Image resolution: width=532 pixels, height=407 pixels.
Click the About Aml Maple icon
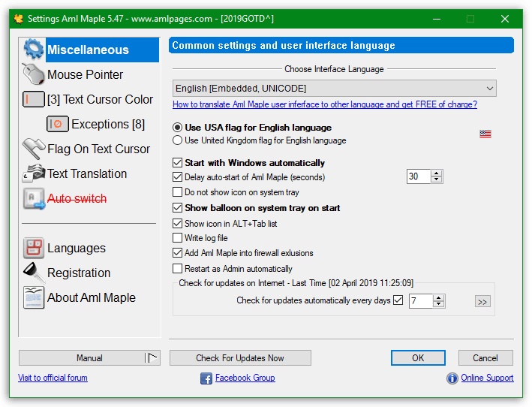click(x=34, y=297)
